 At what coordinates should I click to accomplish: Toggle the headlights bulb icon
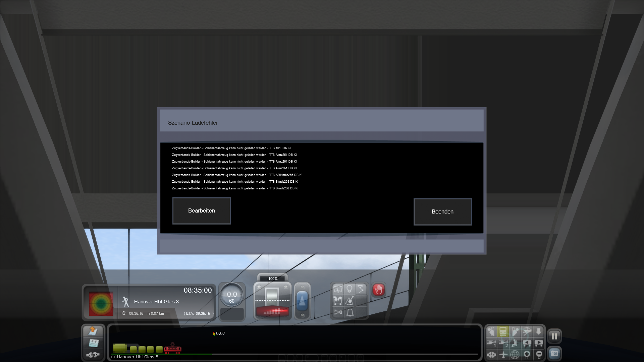pyautogui.click(x=349, y=289)
